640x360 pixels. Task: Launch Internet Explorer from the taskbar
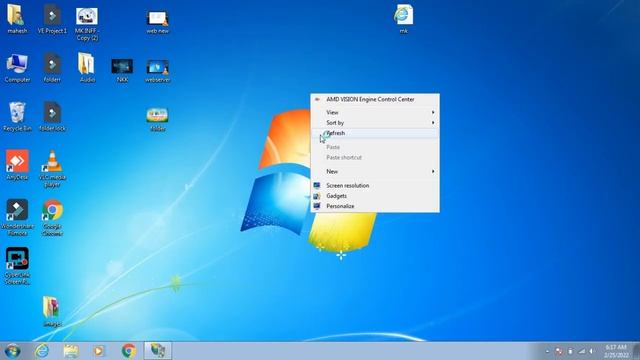(42, 351)
